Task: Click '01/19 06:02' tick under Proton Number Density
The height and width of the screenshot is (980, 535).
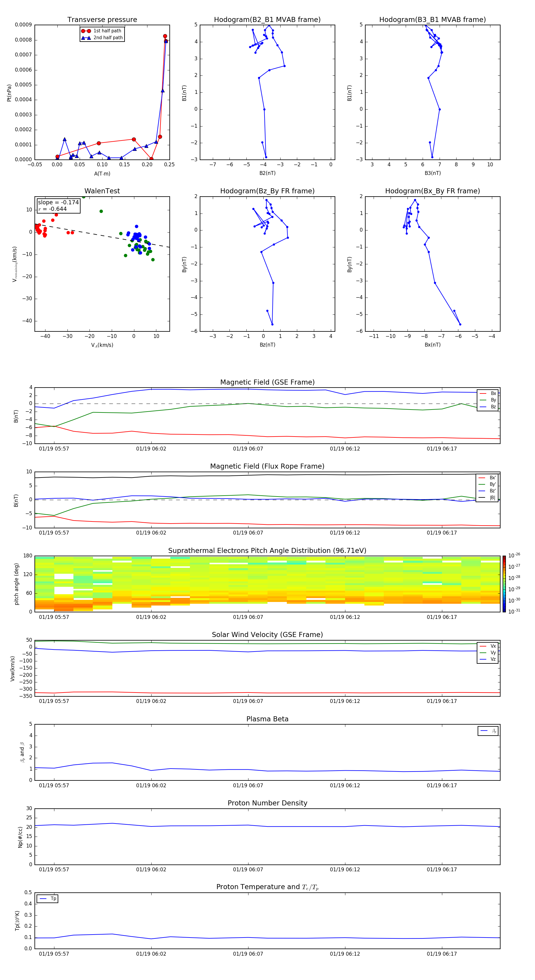Action: click(151, 870)
